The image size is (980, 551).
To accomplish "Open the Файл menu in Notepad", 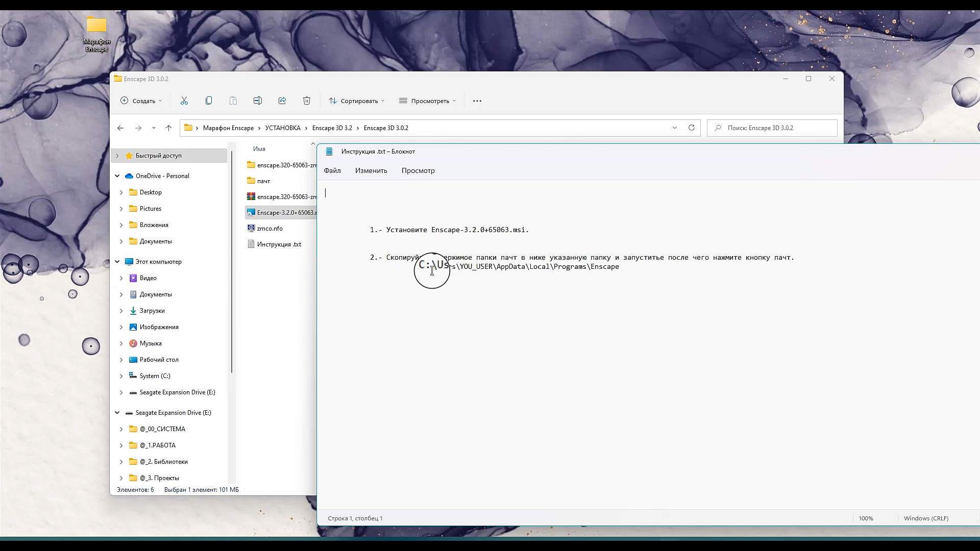I will [x=332, y=170].
